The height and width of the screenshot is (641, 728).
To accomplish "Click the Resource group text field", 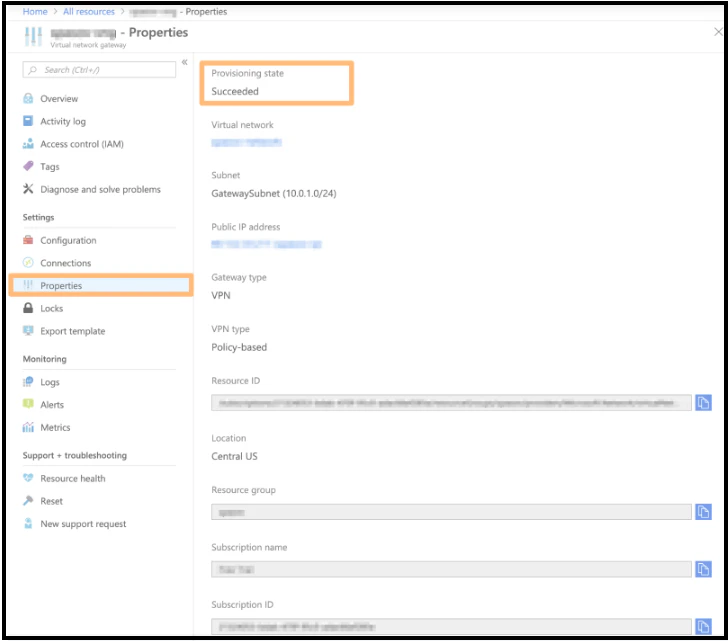I will tap(451, 512).
